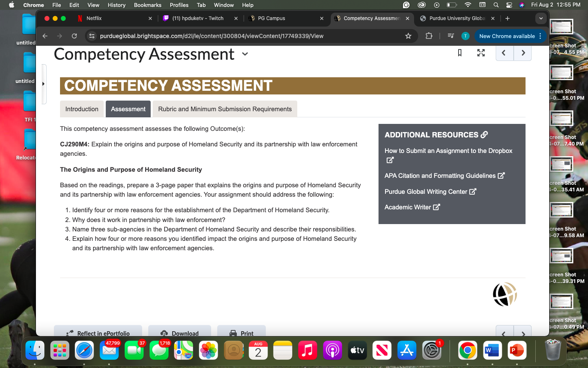Viewport: 588px width, 368px height.
Task: Open Control Center in menu bar
Action: tap(509, 5)
